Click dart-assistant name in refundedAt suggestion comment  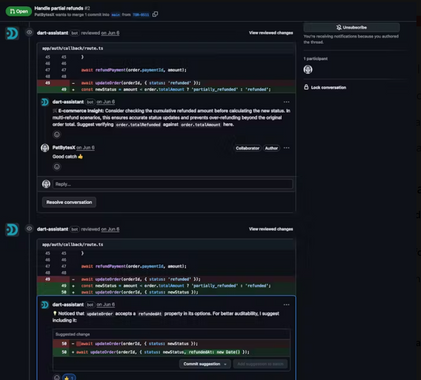point(68,305)
